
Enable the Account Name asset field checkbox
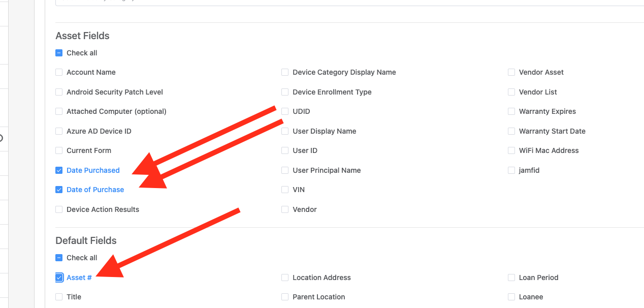[59, 72]
